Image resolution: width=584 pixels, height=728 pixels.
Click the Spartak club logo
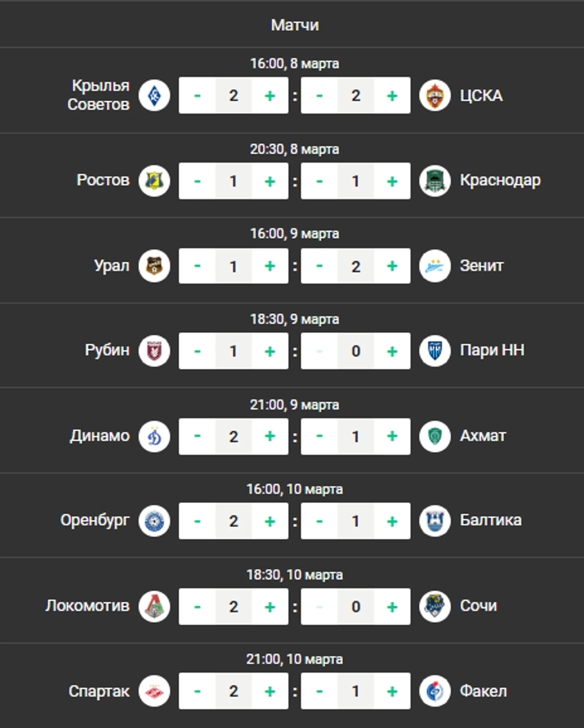[154, 691]
